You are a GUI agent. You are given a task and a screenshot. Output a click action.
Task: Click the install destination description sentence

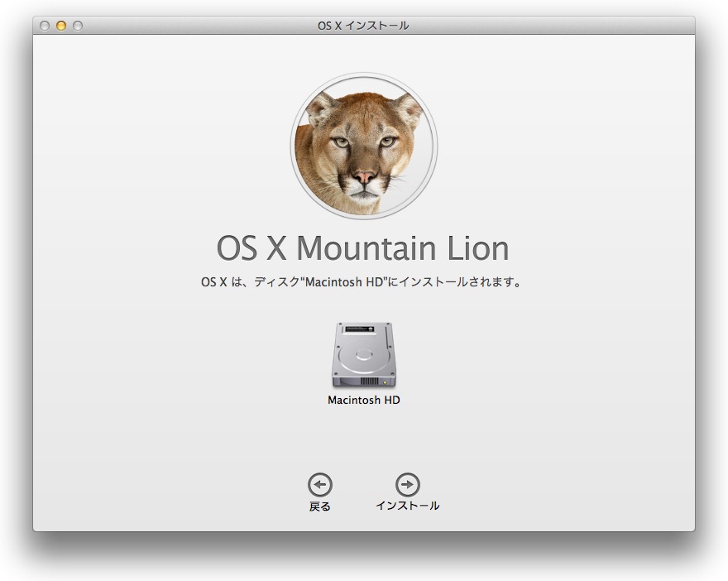point(362,282)
